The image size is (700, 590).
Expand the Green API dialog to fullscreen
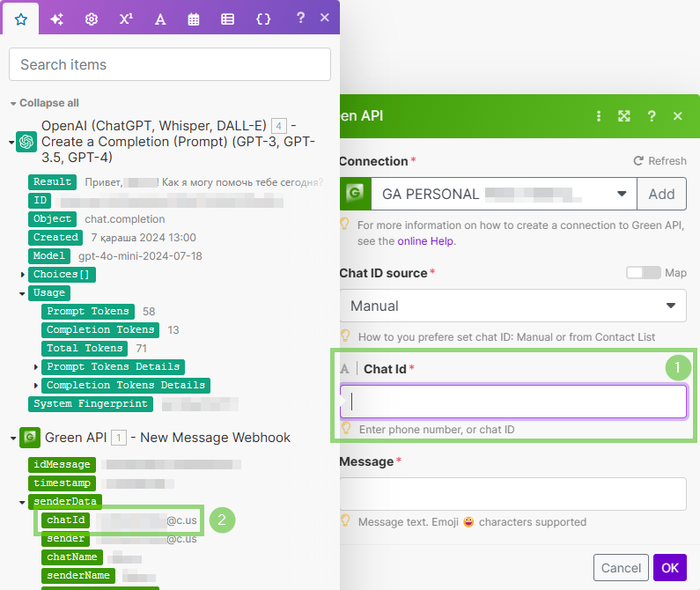[x=624, y=116]
